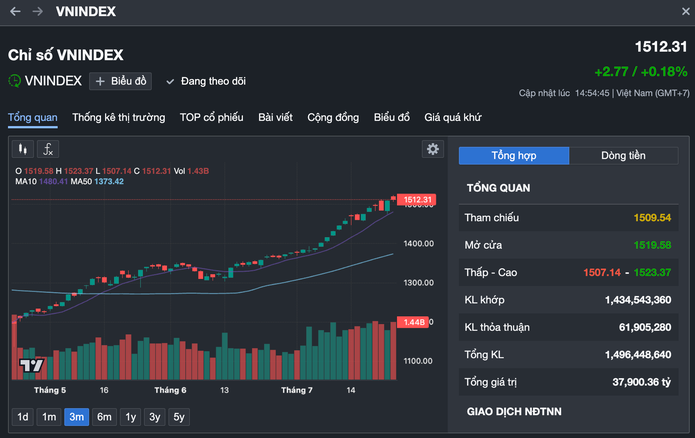
Task: Open chart settings gear icon
Action: [433, 149]
